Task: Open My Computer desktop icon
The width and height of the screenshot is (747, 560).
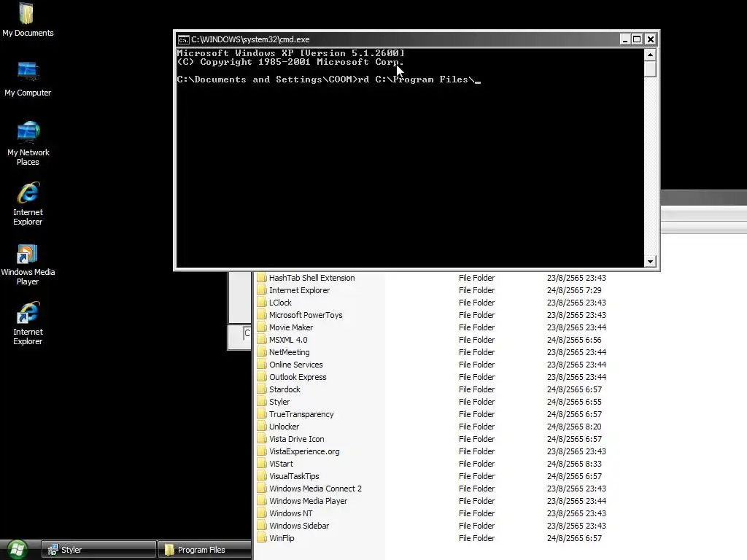Action: point(28,79)
